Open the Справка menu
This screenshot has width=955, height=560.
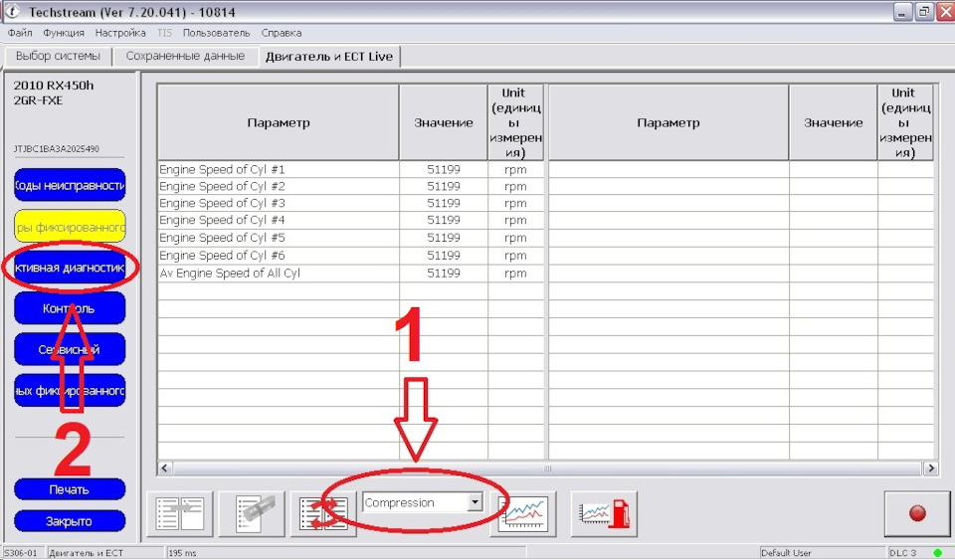[x=282, y=33]
